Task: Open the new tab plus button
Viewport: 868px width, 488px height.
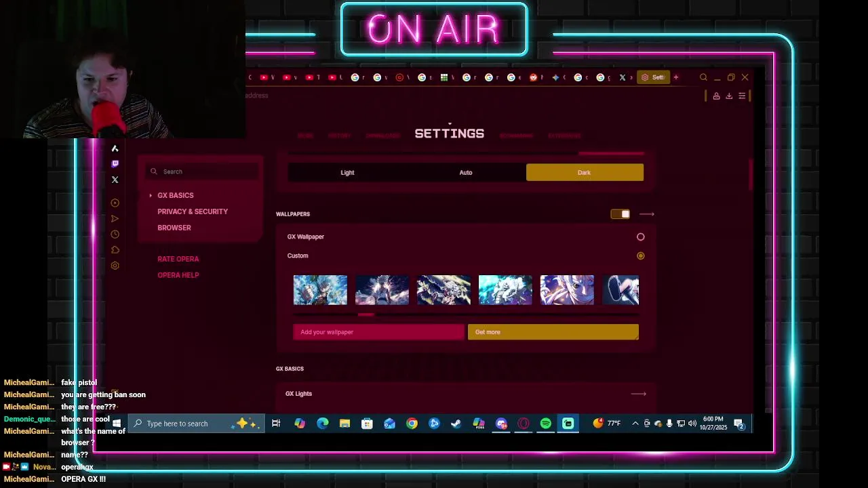Action: pyautogui.click(x=675, y=77)
